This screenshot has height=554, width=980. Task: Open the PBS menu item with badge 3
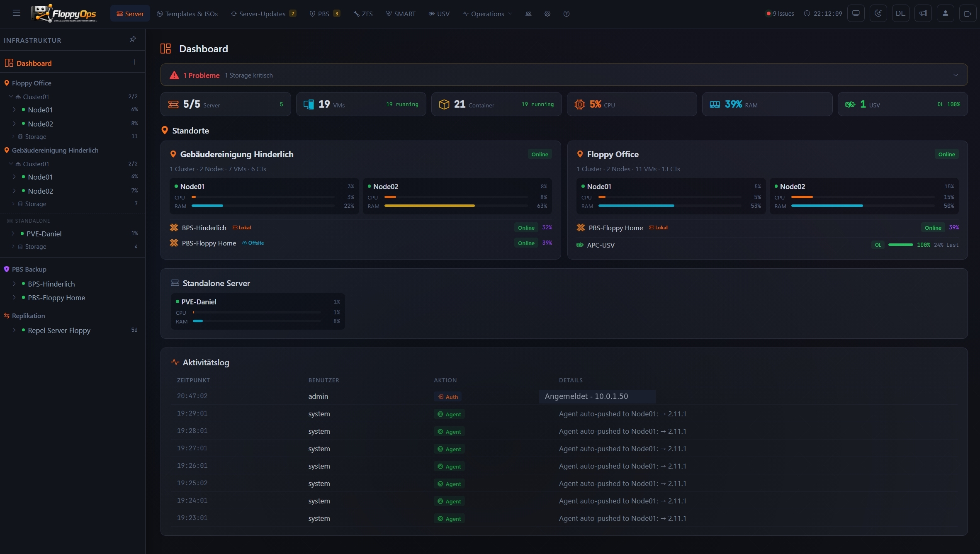point(324,13)
